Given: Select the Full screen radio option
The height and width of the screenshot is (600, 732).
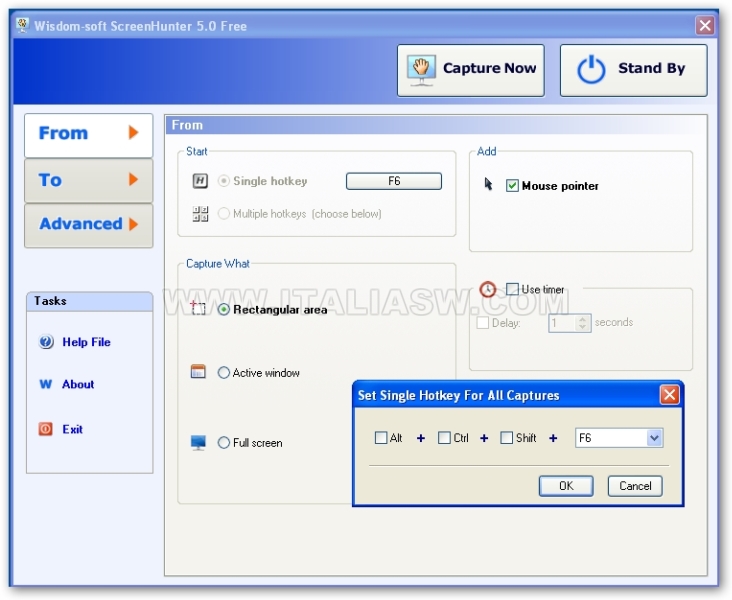Looking at the screenshot, I should [224, 443].
